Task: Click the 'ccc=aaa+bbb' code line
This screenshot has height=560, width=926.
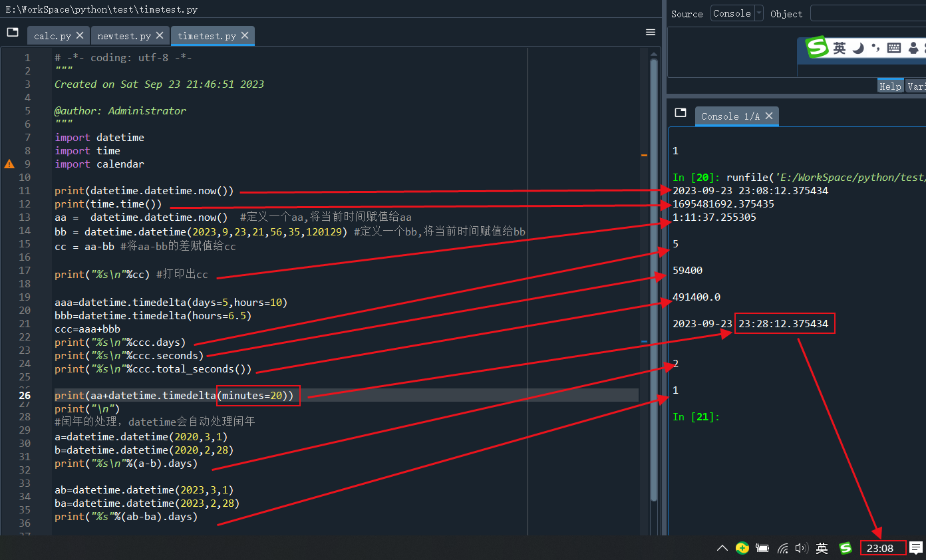Action: 87,329
